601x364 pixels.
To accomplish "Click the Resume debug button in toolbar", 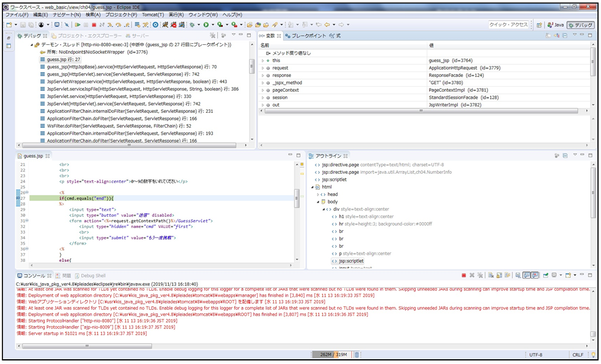I will [77, 25].
